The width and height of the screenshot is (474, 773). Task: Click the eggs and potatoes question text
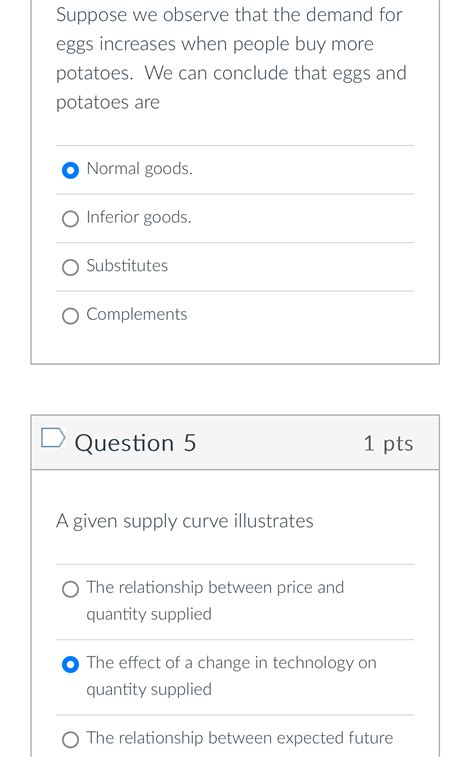click(x=231, y=59)
